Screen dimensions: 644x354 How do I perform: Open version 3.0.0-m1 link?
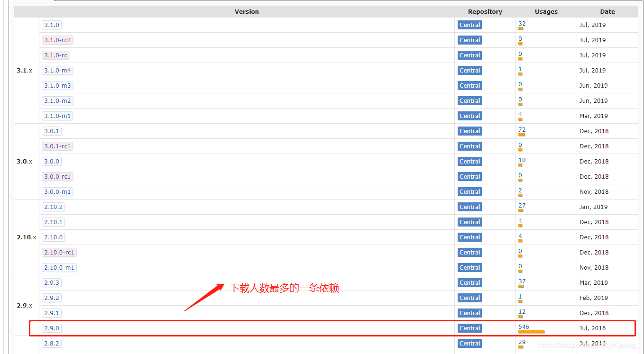57,192
